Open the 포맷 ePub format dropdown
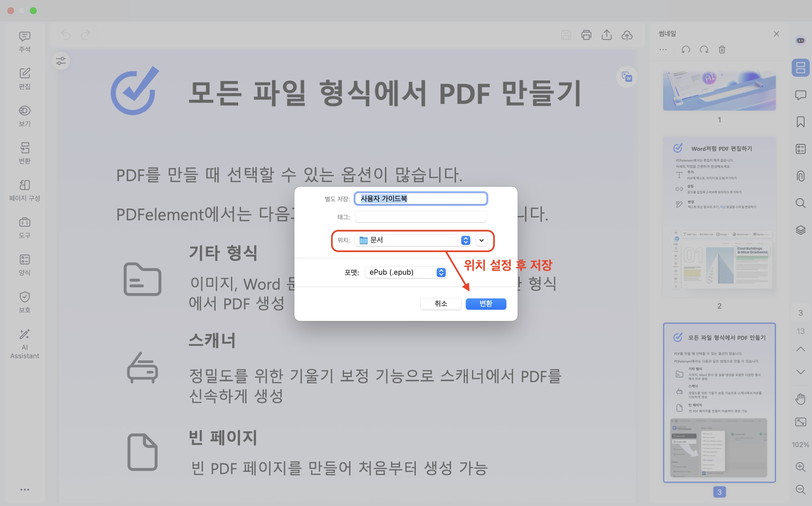The image size is (812, 506). point(406,272)
